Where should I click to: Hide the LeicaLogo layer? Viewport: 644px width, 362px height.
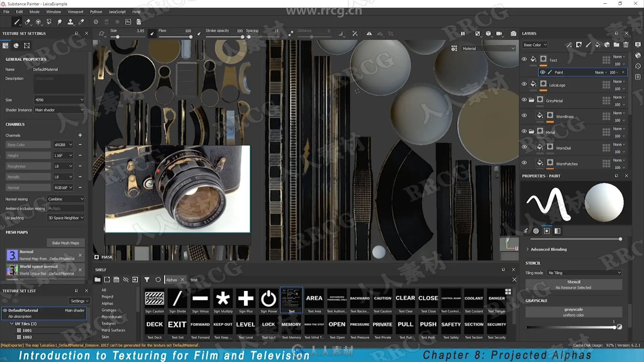[524, 84]
